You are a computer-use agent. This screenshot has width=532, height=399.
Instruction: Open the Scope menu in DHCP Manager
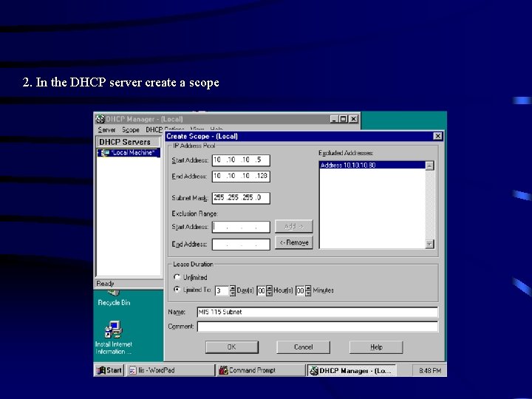[131, 130]
